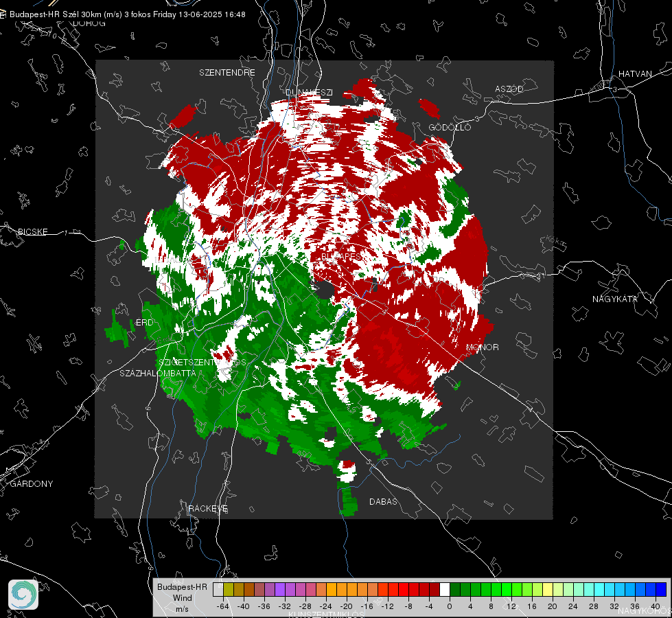Click the white zero swatch in legend
Image resolution: width=672 pixels, height=618 pixels.
coord(445,590)
